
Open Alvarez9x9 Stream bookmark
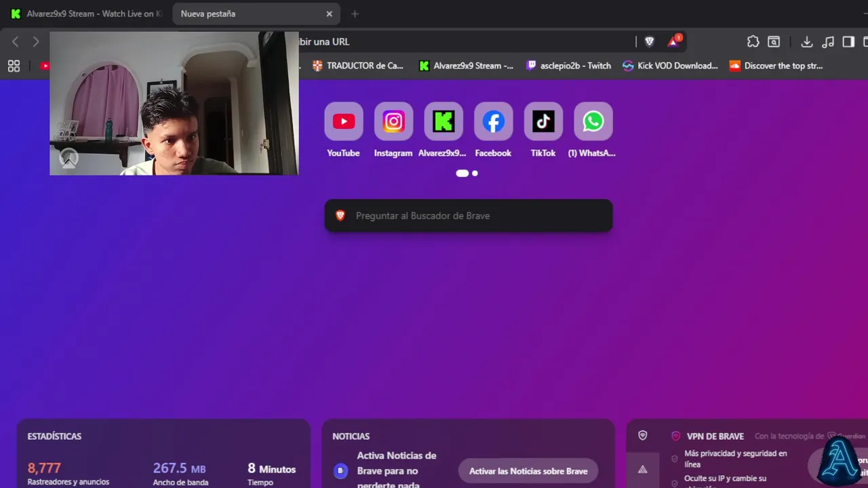[467, 66]
